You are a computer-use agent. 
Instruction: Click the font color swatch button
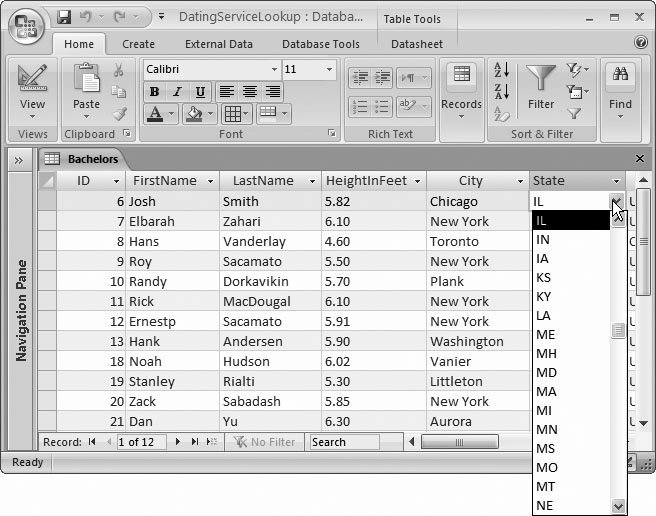click(x=154, y=114)
